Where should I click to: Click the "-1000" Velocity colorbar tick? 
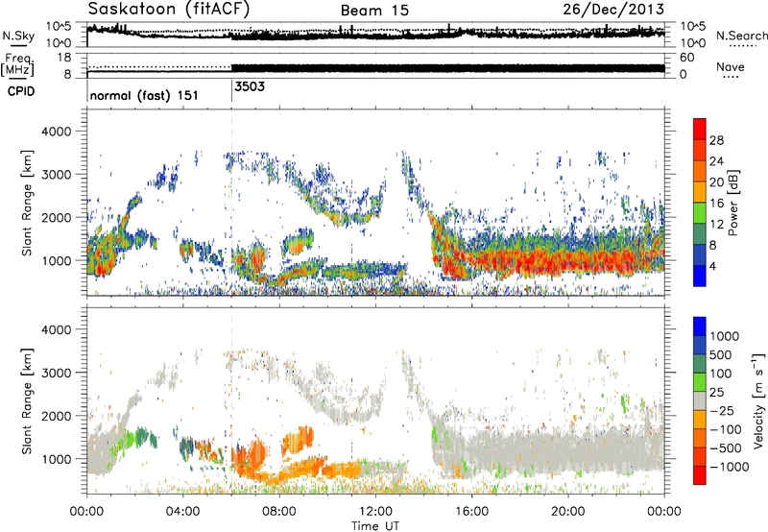[729, 467]
